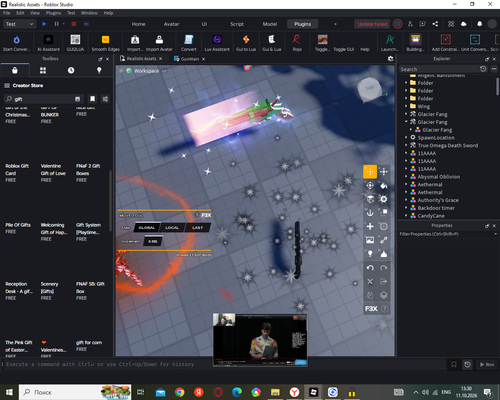This screenshot has width=500, height=400.
Task: Set F3X move axes to Local
Action: pos(172,228)
